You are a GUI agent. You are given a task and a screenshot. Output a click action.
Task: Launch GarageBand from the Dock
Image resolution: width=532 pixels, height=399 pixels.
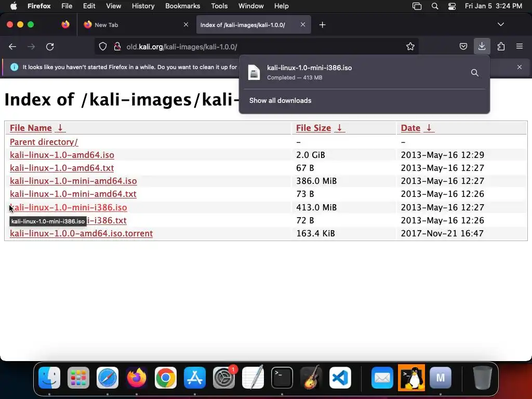pos(311,377)
